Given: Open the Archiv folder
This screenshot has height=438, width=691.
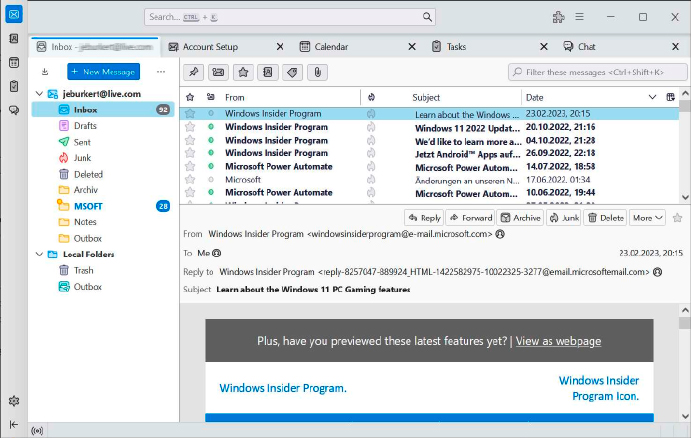Looking at the screenshot, I should point(85,190).
